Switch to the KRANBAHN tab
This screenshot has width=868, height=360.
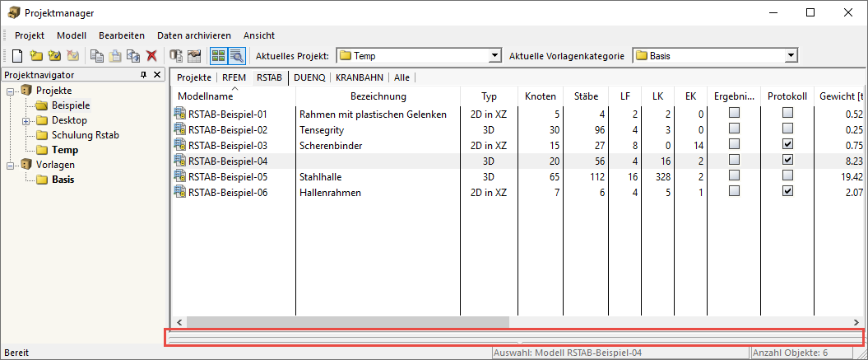pos(360,77)
